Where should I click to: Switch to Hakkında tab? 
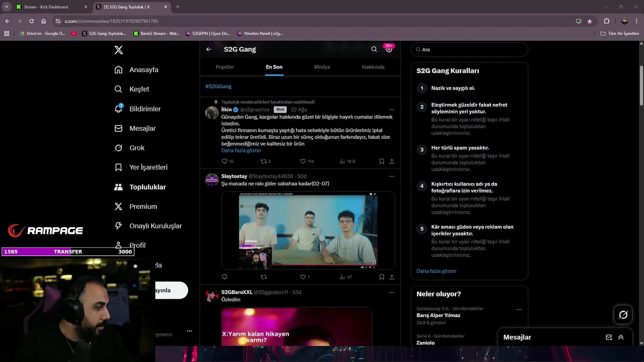tap(373, 67)
